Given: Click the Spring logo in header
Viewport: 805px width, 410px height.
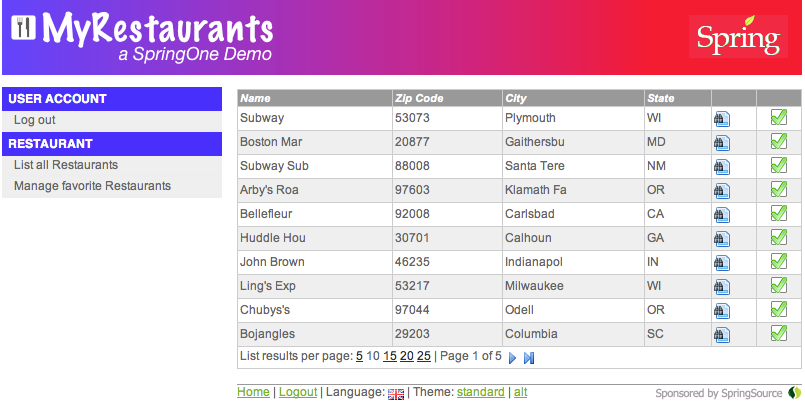Looking at the screenshot, I should [738, 38].
